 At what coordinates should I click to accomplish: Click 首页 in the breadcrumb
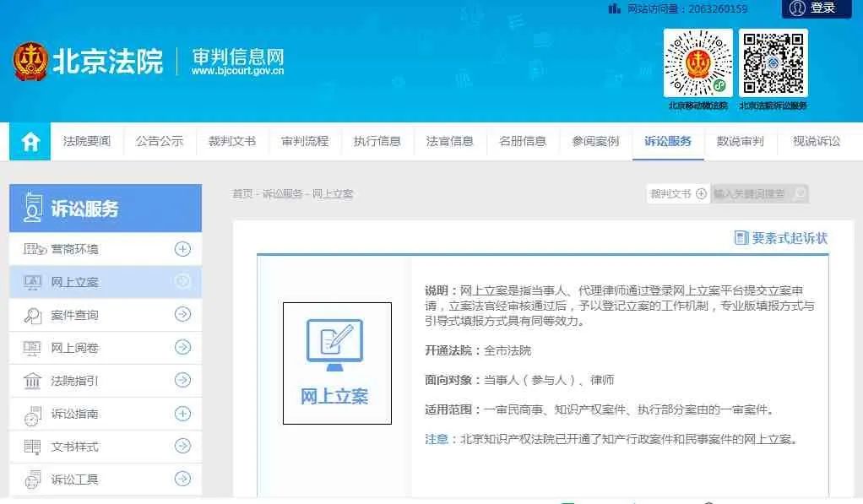242,193
